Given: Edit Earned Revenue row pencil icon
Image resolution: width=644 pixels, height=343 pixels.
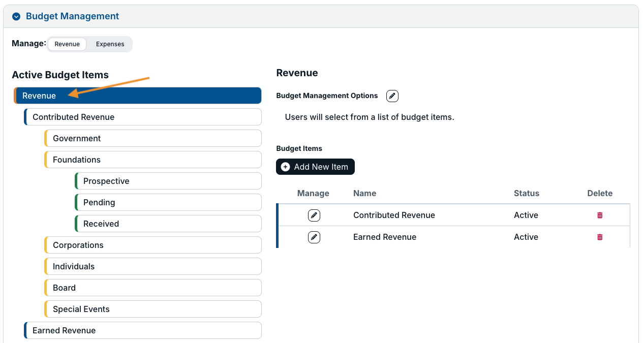Looking at the screenshot, I should (314, 237).
